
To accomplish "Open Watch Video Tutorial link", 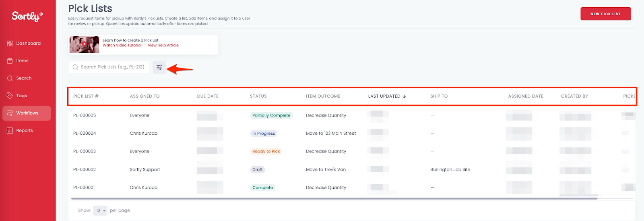I will [x=122, y=45].
